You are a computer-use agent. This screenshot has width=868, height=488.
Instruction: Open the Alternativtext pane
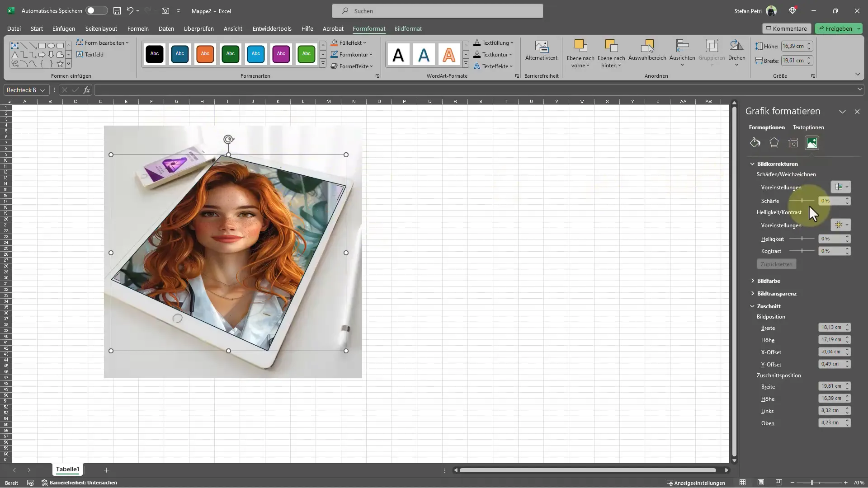[x=541, y=50]
